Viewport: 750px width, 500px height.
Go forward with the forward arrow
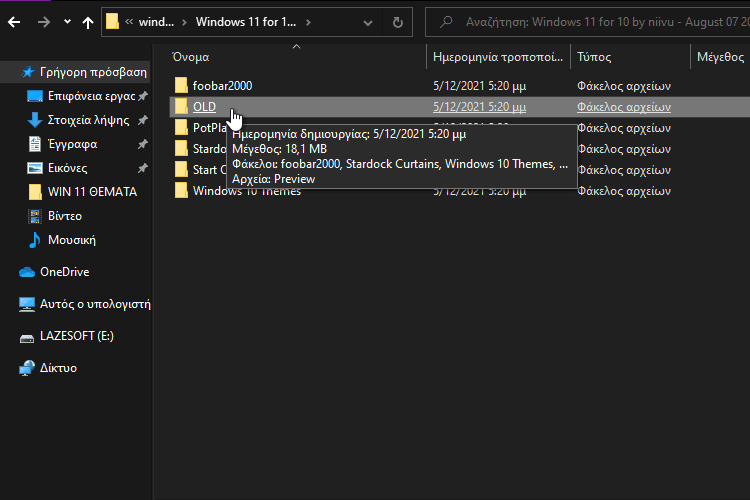tap(44, 22)
